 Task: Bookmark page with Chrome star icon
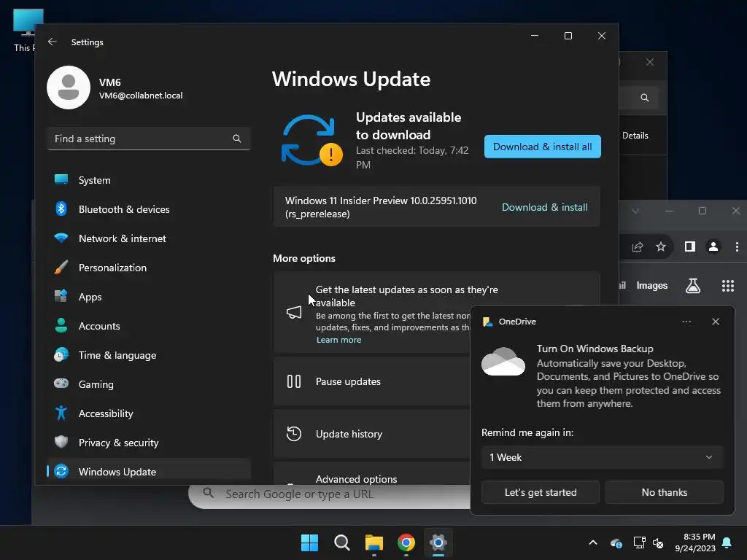click(661, 246)
